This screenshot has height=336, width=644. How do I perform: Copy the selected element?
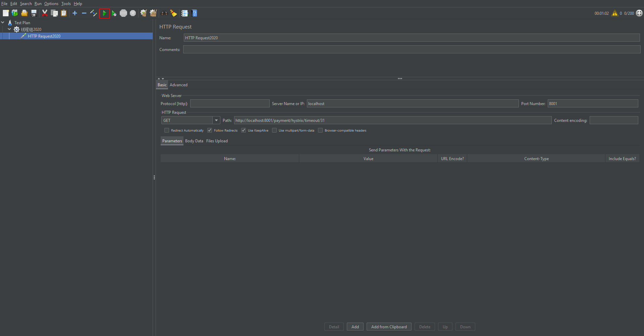54,13
